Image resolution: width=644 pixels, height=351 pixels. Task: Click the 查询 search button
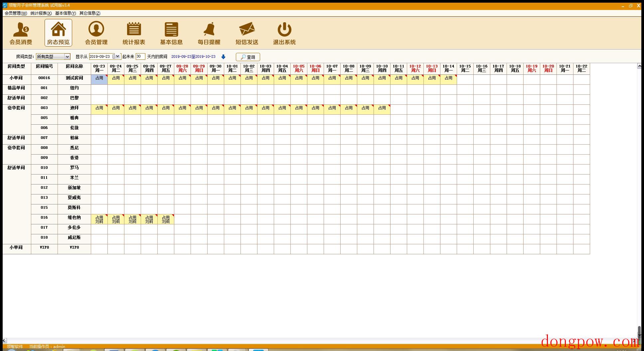248,57
